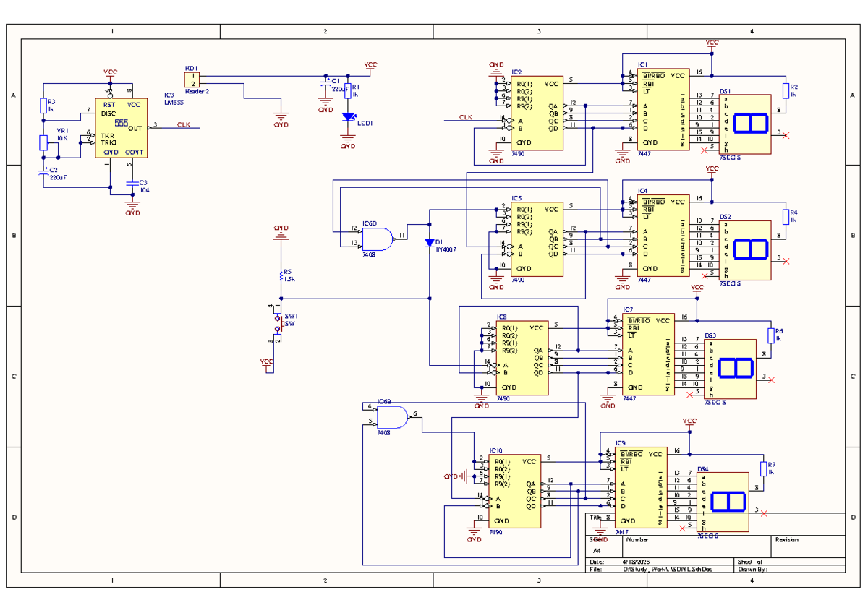
Task: Select resistor R1 above LED1
Action: (x=348, y=91)
